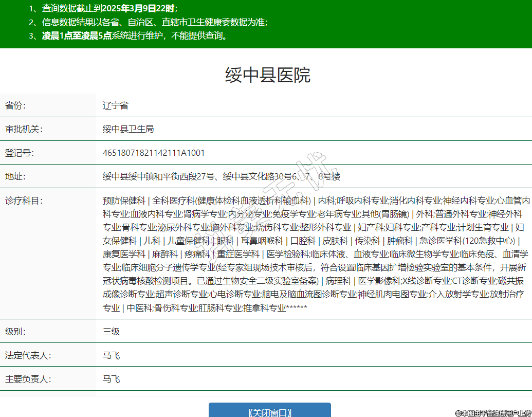Select the 主要负责人 field label
The image size is (532, 417).
(28, 379)
